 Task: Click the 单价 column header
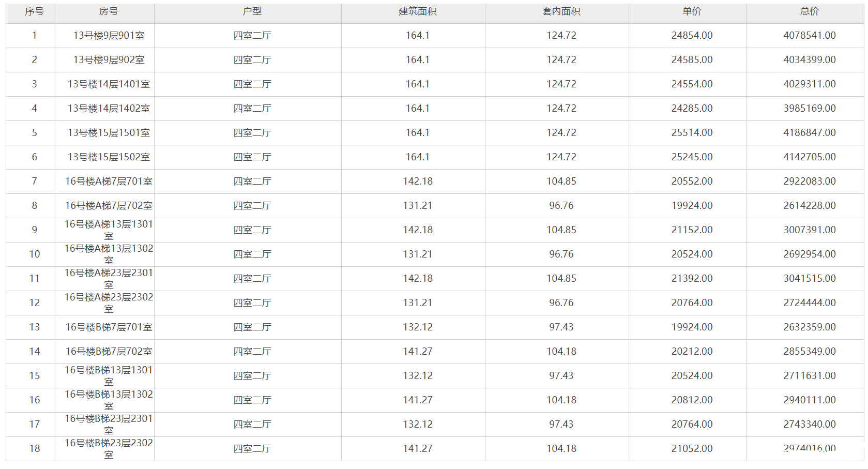[x=692, y=11]
